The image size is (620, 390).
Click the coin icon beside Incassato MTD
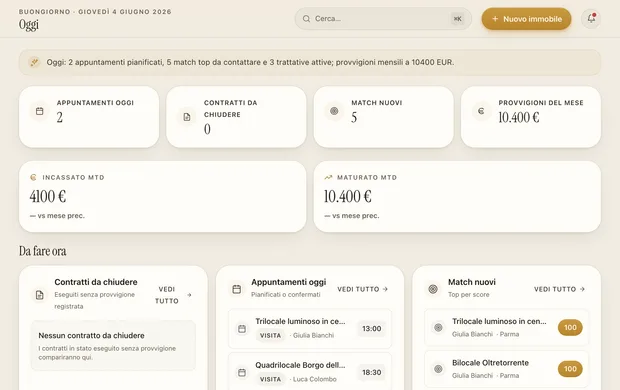(33, 177)
